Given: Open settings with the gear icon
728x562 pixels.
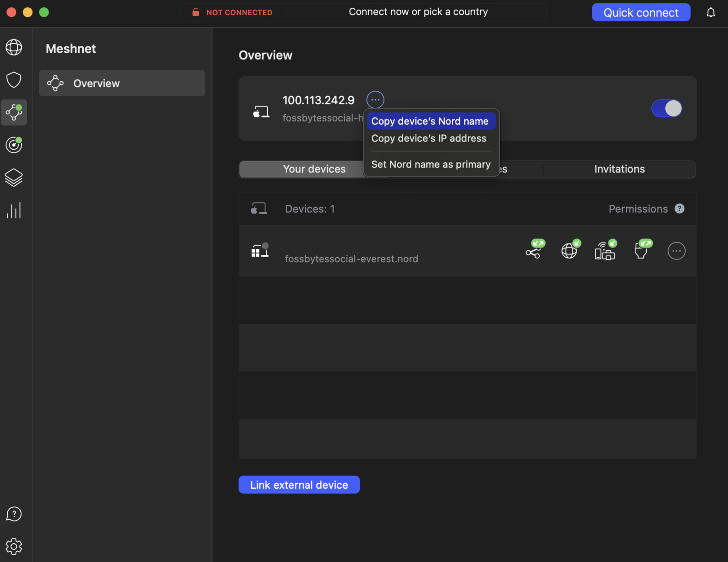Looking at the screenshot, I should (14, 546).
